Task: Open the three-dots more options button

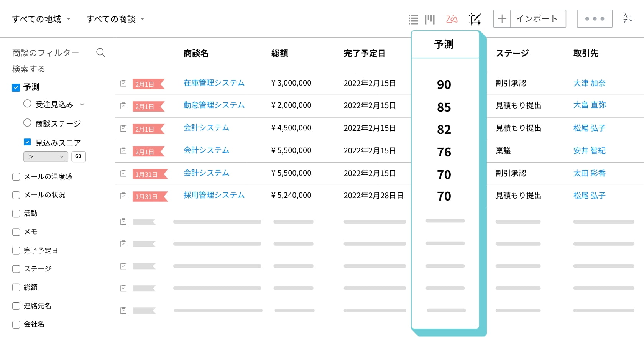Action: (x=595, y=19)
